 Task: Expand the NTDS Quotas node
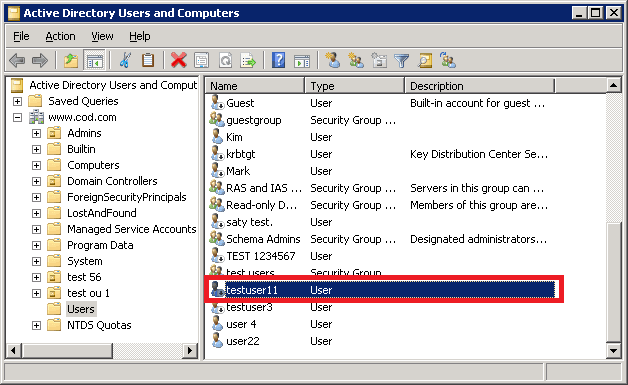(36, 325)
